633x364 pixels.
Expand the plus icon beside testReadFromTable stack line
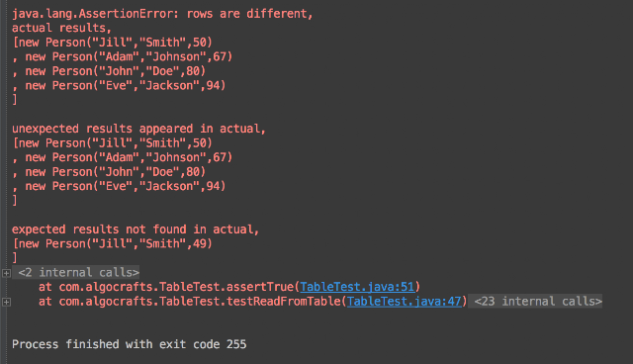[6, 302]
